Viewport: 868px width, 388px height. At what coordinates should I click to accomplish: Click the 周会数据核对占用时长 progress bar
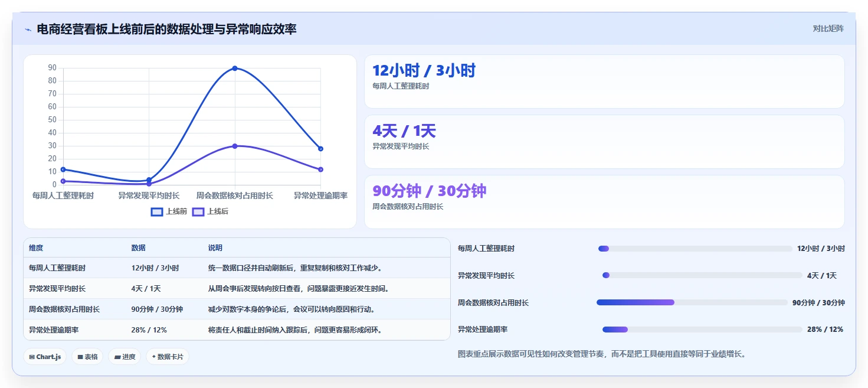click(692, 302)
